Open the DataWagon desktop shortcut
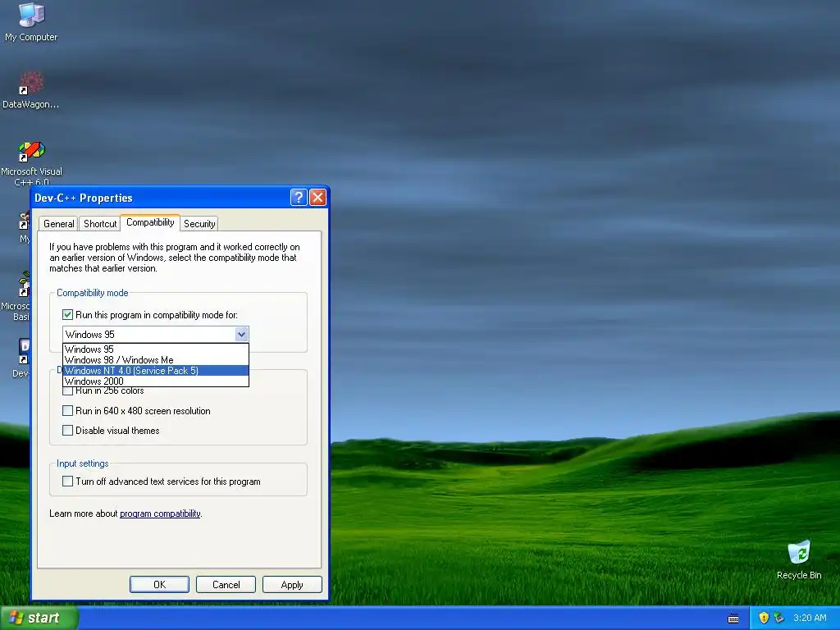The width and height of the screenshot is (840, 630). [31, 89]
